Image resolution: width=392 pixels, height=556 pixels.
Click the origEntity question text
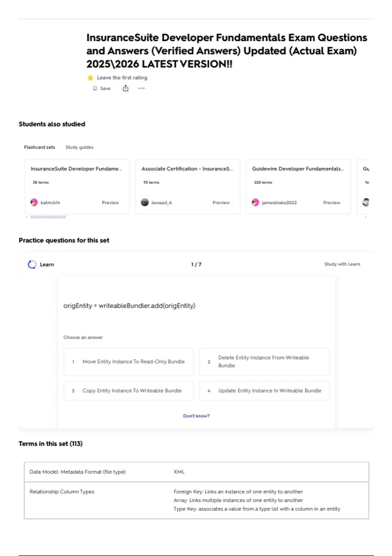[x=129, y=306]
